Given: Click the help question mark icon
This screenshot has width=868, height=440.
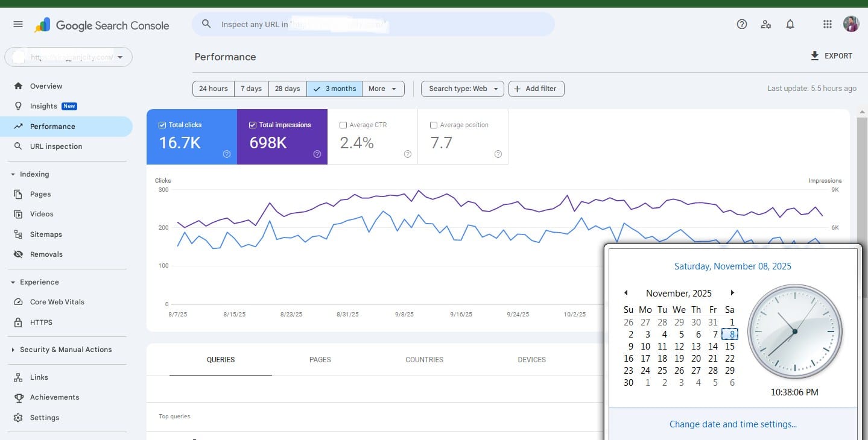Looking at the screenshot, I should [x=742, y=24].
